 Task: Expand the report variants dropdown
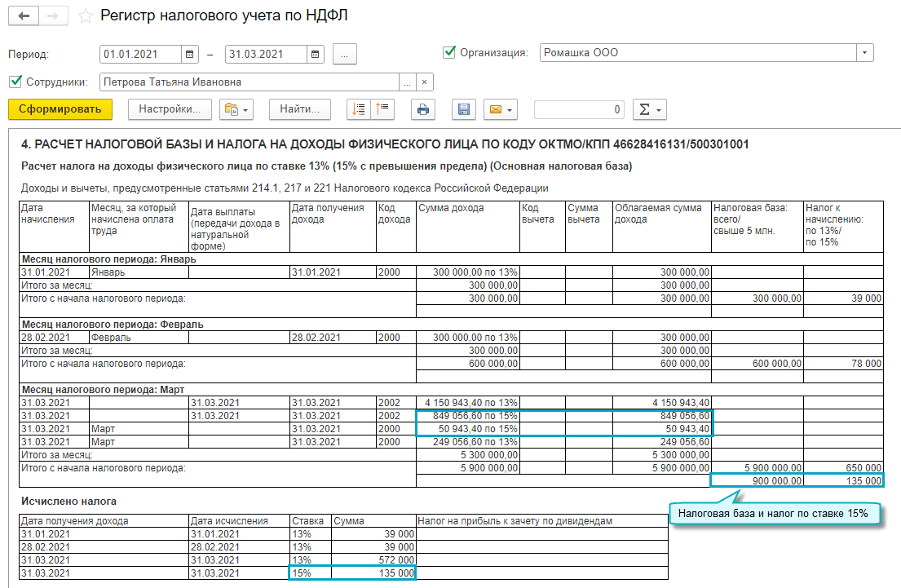(x=236, y=109)
